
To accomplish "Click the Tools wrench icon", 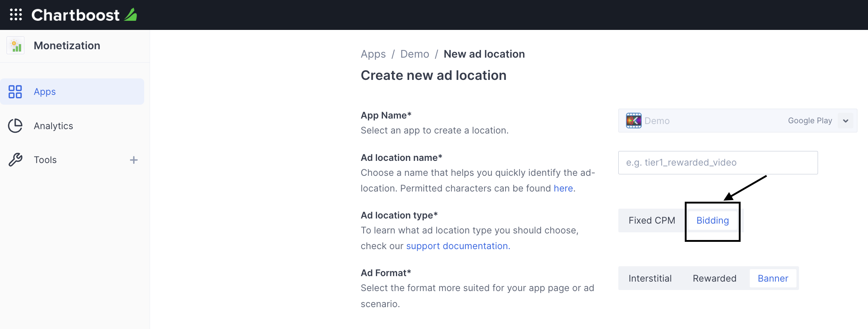I will 15,160.
